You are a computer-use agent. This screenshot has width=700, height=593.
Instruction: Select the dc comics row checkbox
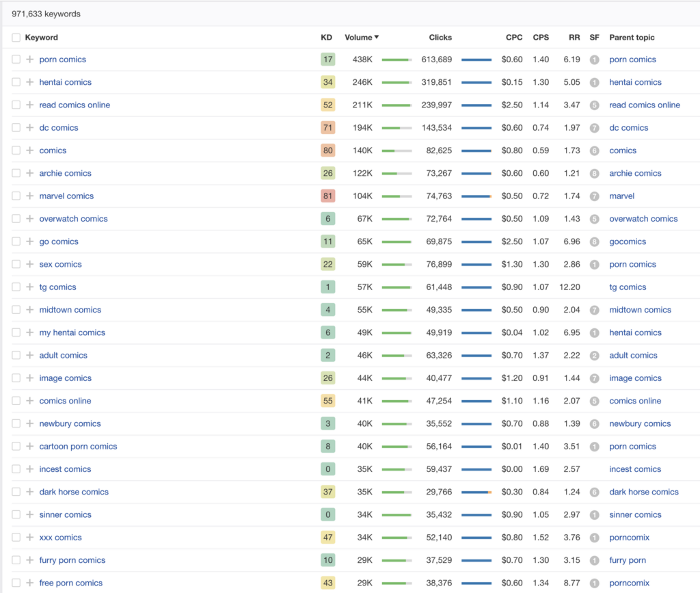tap(16, 128)
